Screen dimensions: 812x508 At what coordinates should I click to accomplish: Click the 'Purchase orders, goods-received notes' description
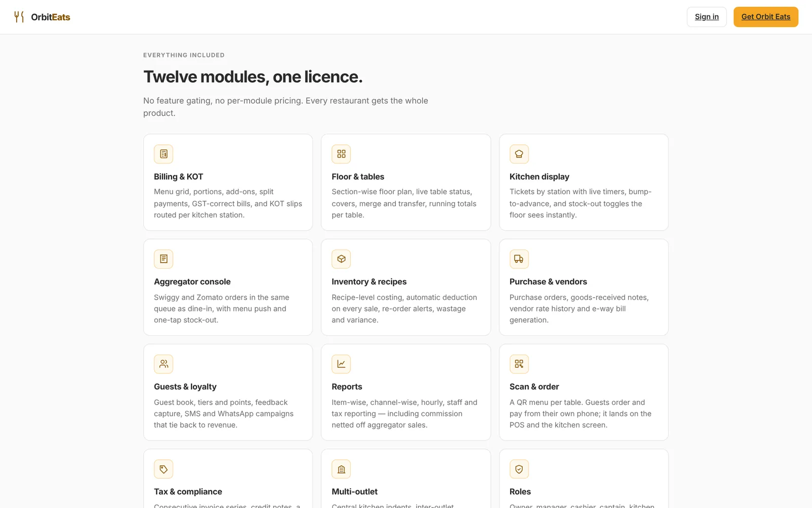[x=579, y=308]
